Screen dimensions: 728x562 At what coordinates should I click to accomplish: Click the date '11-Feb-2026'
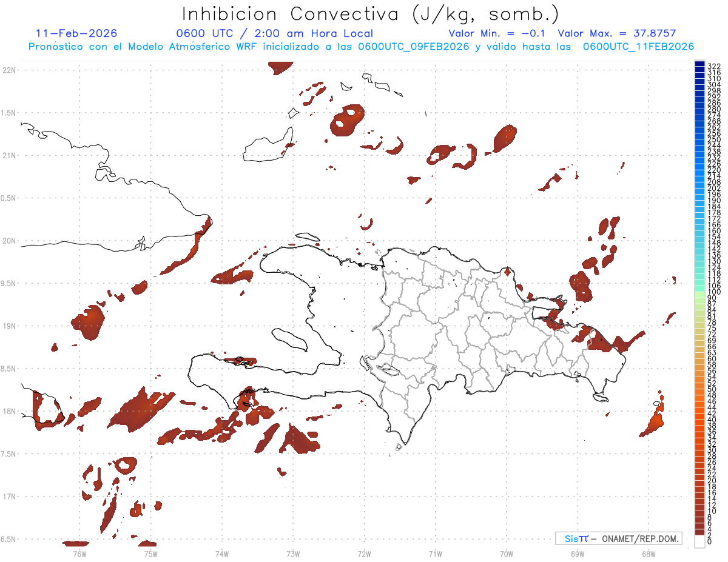click(x=76, y=33)
